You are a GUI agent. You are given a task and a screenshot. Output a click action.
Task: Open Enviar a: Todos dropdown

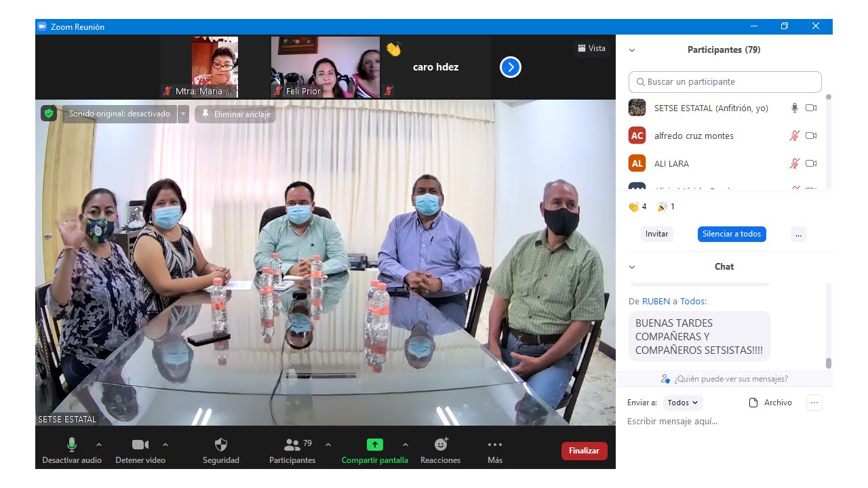(x=683, y=403)
